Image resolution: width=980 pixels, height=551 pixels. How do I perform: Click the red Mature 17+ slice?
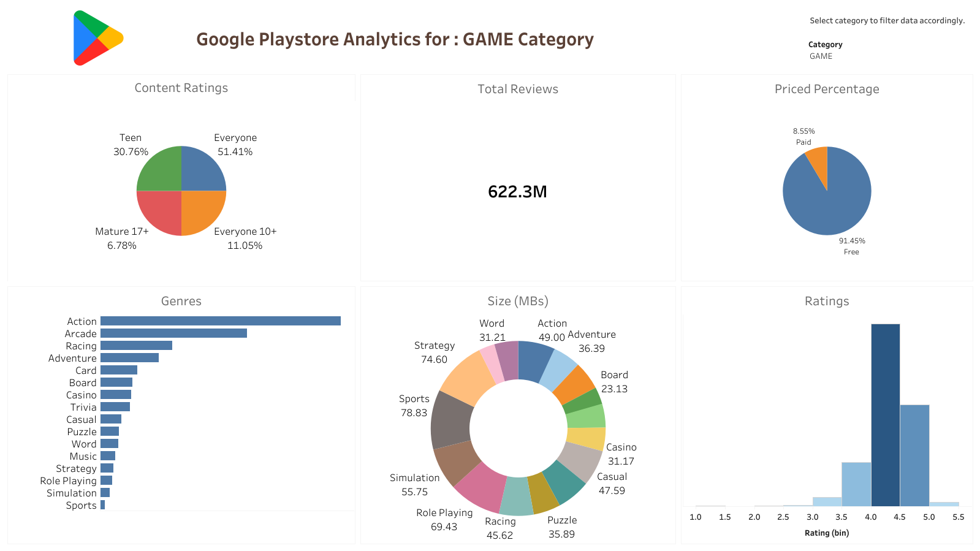(161, 211)
